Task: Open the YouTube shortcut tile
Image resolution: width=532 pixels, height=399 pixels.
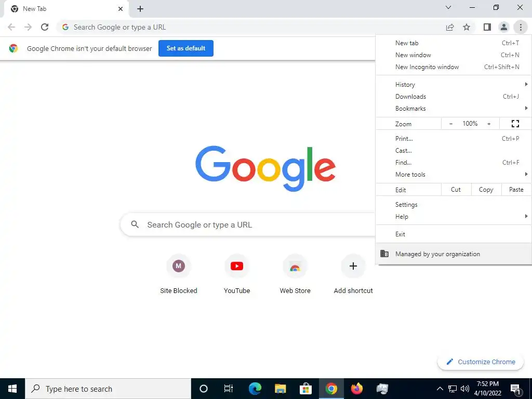Action: point(237,274)
